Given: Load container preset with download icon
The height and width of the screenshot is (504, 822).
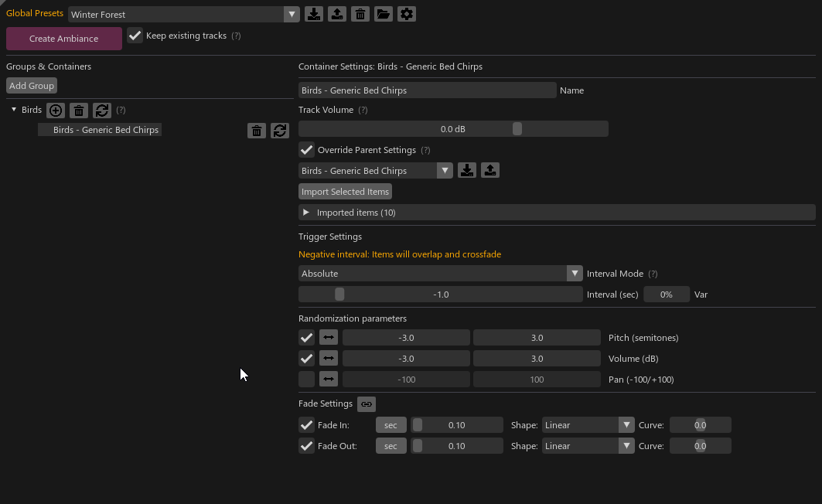Looking at the screenshot, I should (467, 170).
